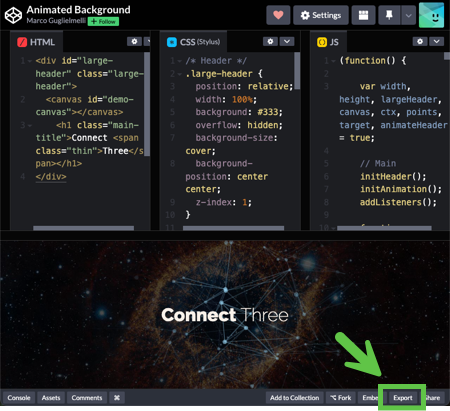The height and width of the screenshot is (411, 450).
Task: Click the HTML editor vertical scrollbar
Action: (x=147, y=104)
